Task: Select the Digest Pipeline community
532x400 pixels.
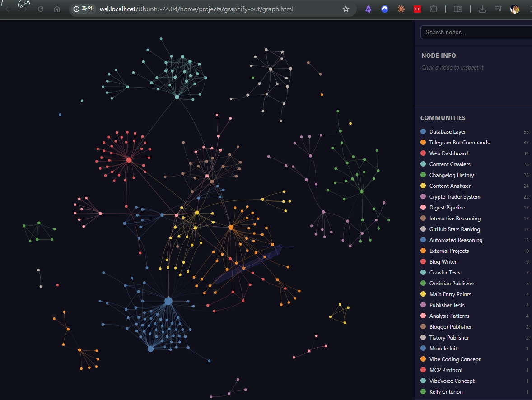Action: click(474, 208)
